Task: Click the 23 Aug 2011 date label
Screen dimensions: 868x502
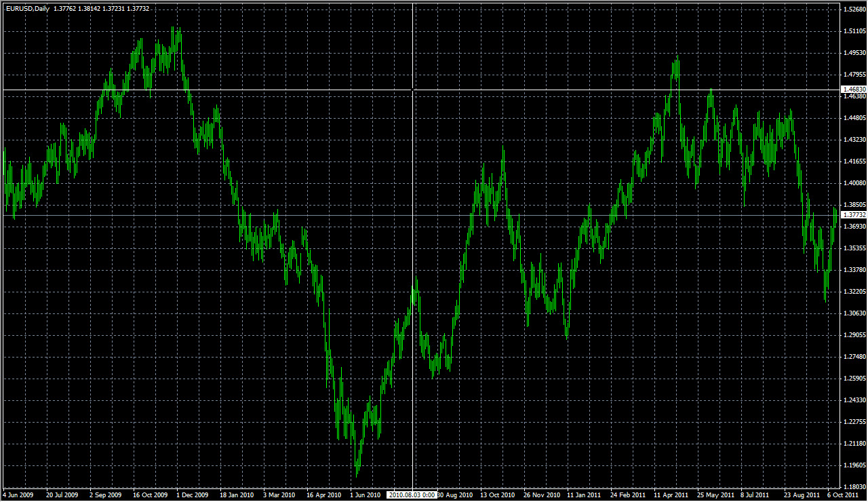Action: pos(801,495)
